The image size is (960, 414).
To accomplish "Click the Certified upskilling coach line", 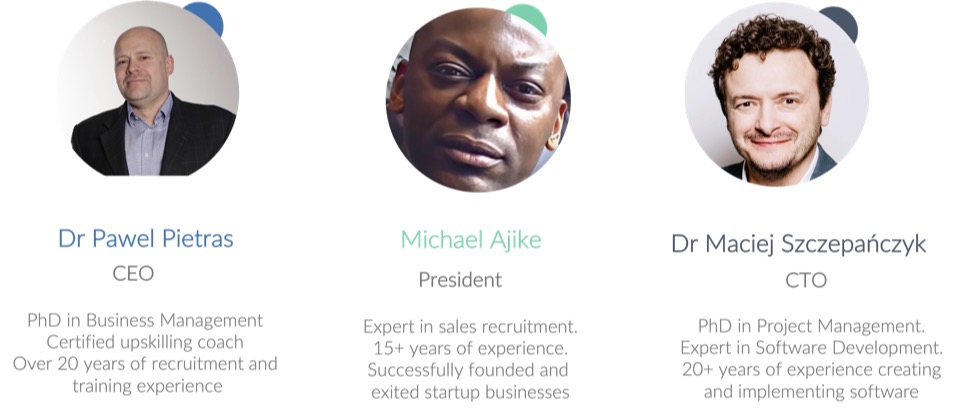I will 145,342.
